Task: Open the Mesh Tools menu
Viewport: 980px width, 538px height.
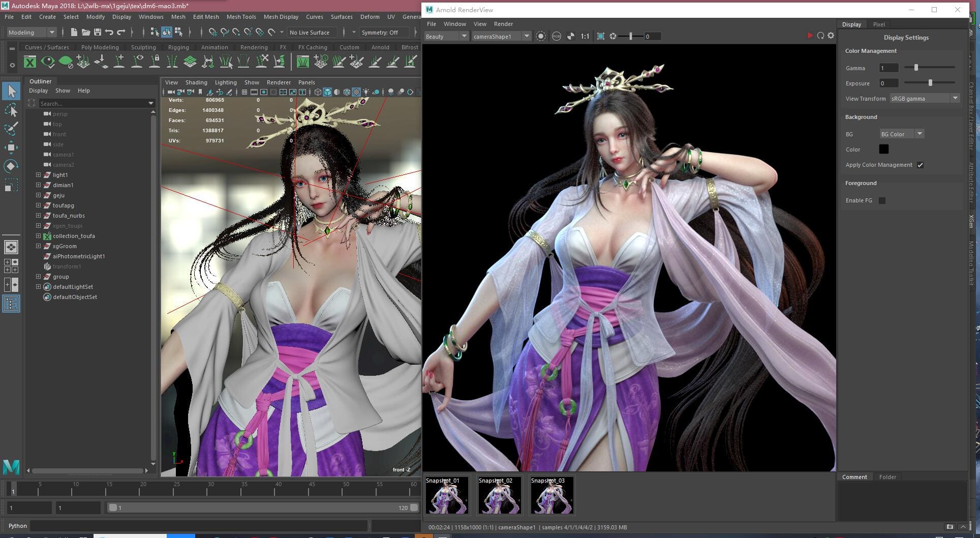Action: click(x=241, y=17)
